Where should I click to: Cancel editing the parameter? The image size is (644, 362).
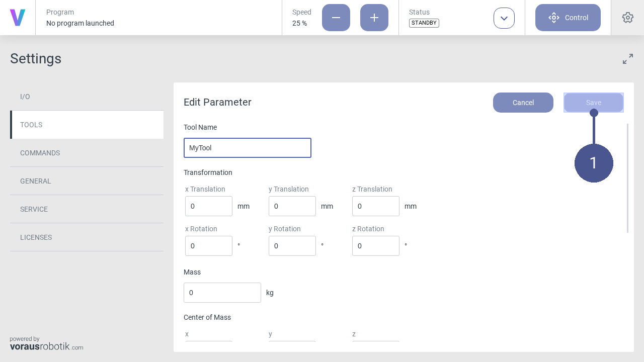click(523, 103)
